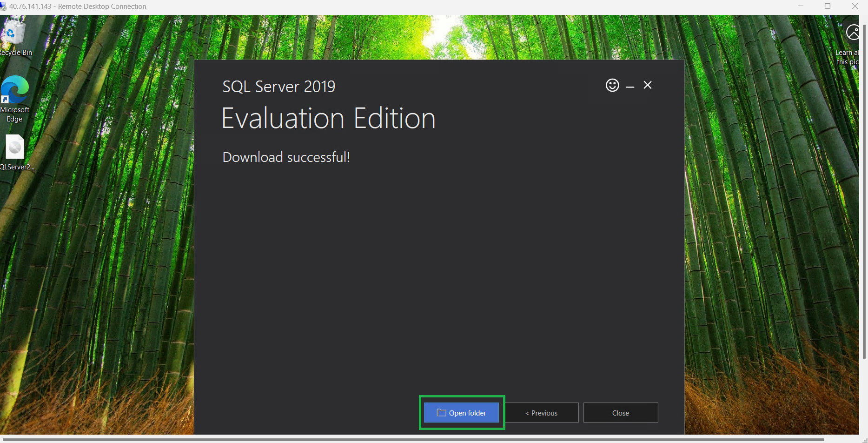Close the Remote Desktop Connection window
868x443 pixels.
coord(855,6)
